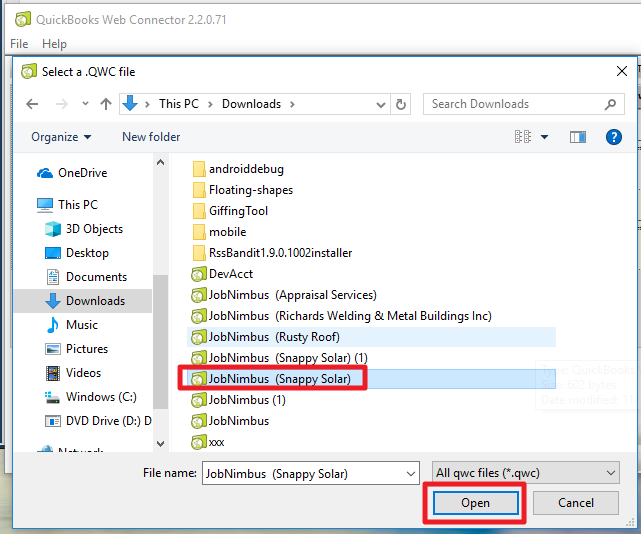Select the xxx qwc file

208,442
